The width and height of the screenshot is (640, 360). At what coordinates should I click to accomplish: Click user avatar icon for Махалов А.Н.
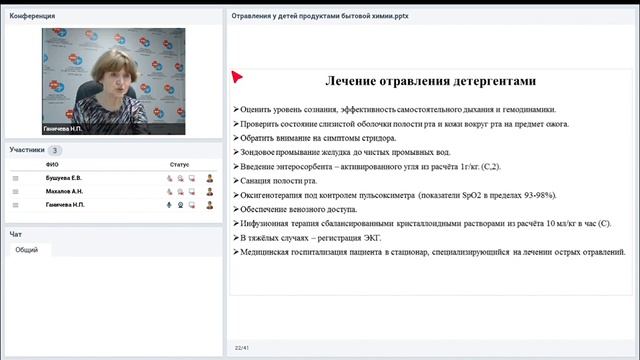pyautogui.click(x=210, y=191)
